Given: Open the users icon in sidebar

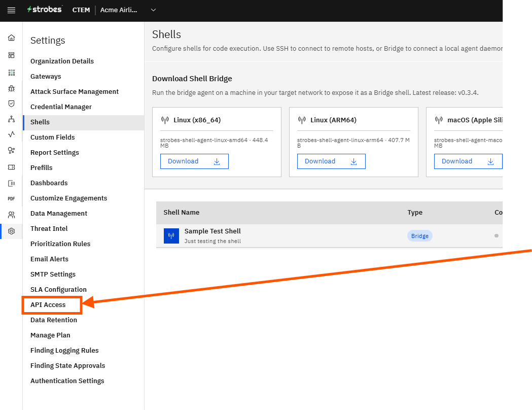Looking at the screenshot, I should pyautogui.click(x=11, y=215).
